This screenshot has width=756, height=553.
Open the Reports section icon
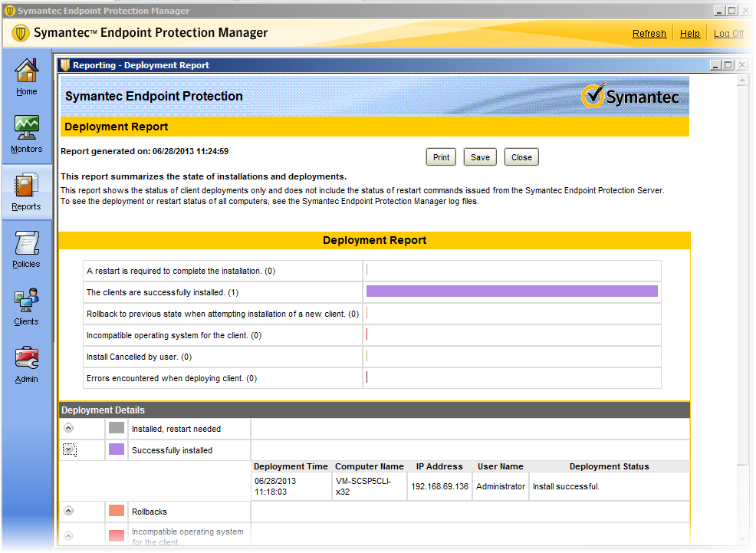click(27, 186)
